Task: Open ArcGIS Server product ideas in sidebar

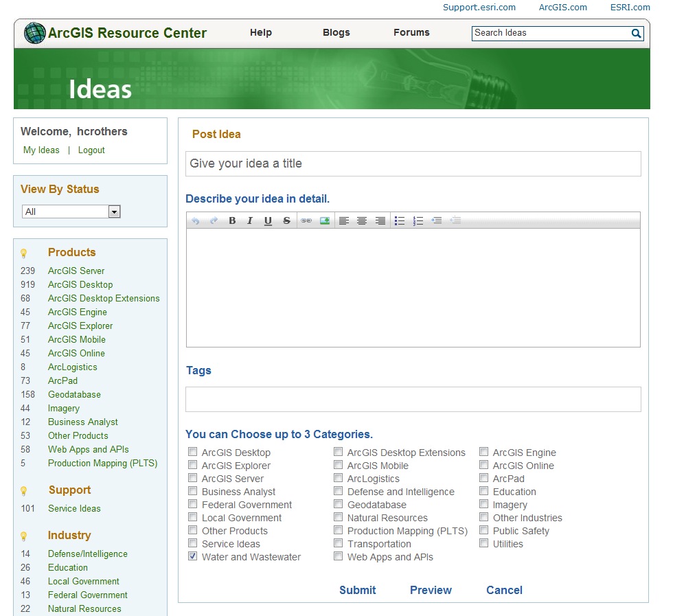Action: 76,271
